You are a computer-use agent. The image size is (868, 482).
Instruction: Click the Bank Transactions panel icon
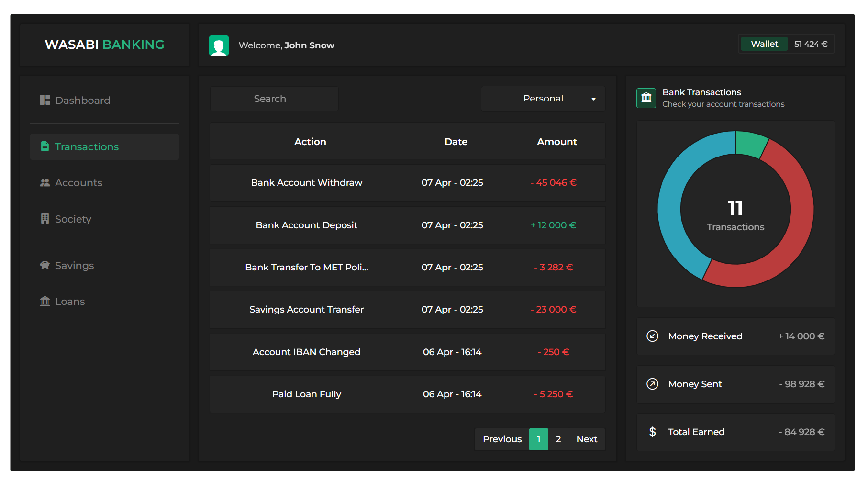(x=646, y=98)
